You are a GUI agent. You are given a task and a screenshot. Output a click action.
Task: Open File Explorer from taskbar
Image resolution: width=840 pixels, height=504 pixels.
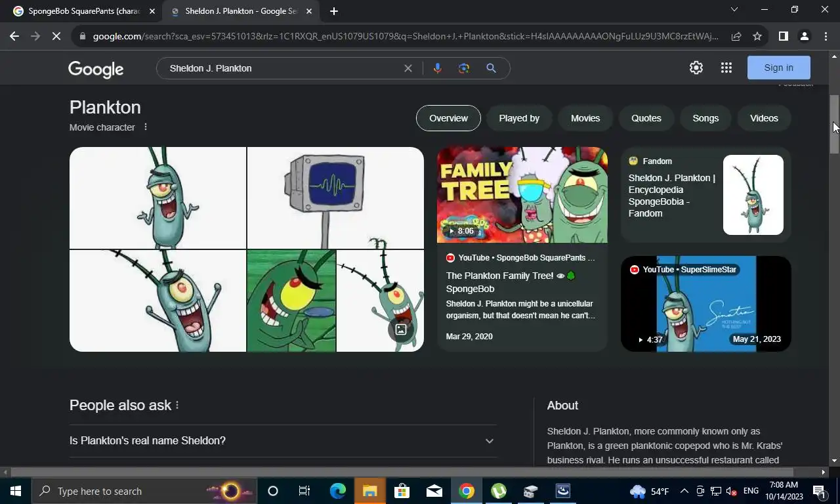click(370, 491)
